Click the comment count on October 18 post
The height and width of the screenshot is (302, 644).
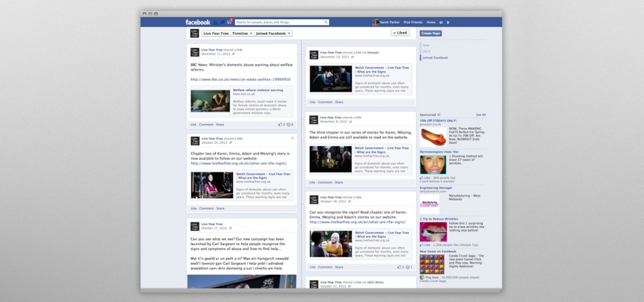409,267
